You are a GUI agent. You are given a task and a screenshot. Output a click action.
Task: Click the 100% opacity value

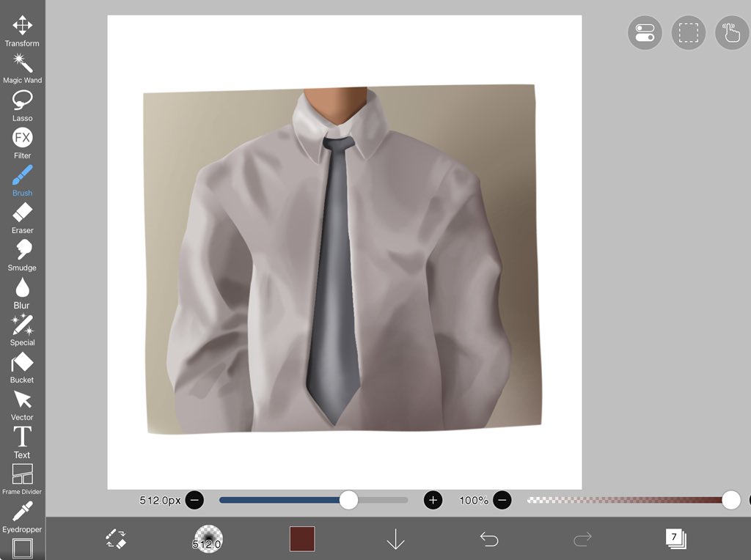pyautogui.click(x=474, y=501)
